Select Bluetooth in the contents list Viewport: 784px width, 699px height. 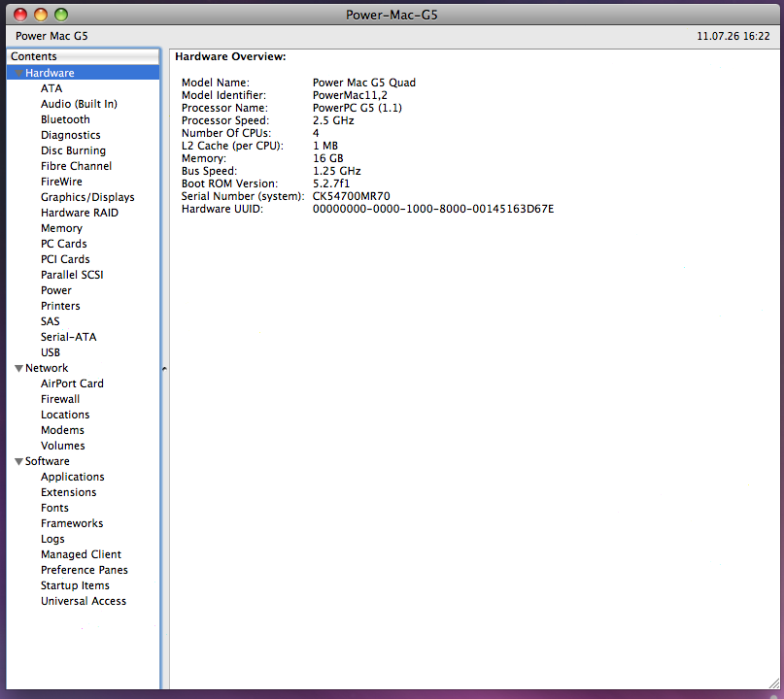pyautogui.click(x=65, y=119)
